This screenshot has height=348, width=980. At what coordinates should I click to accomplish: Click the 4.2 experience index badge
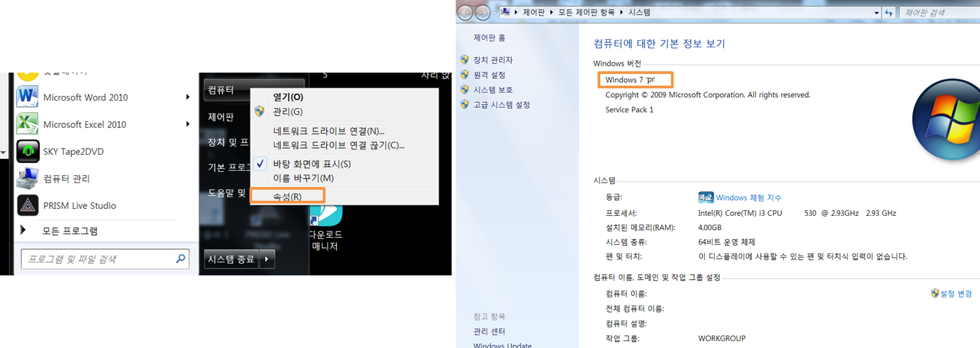(x=706, y=198)
